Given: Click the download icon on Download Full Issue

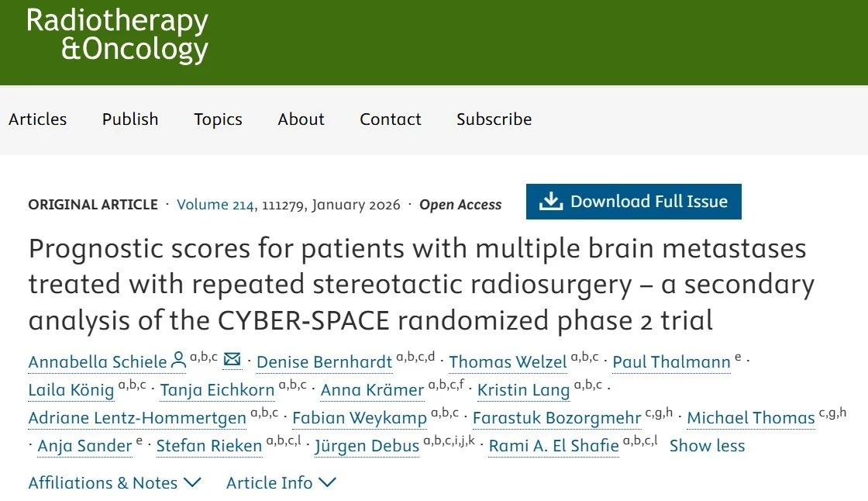Looking at the screenshot, I should [551, 201].
